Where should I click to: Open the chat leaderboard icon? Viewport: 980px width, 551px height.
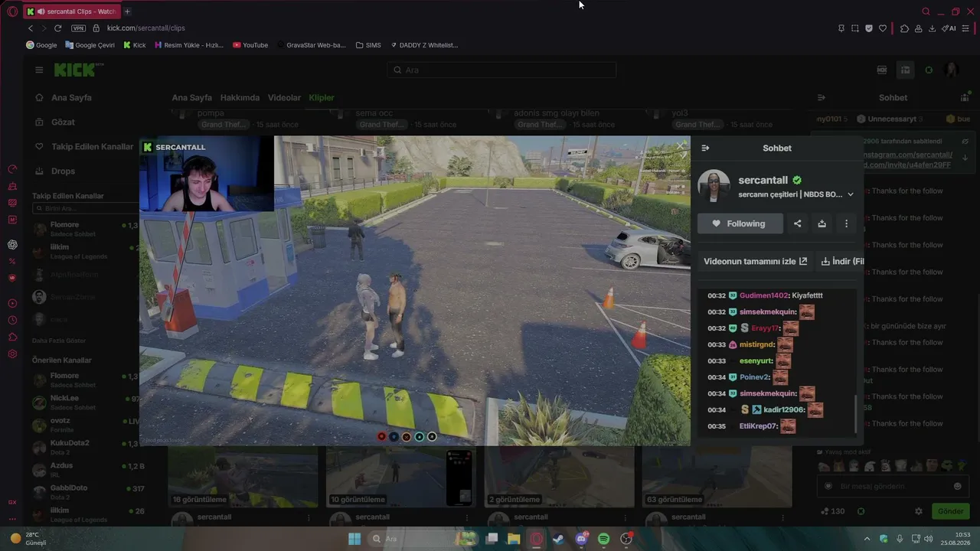click(965, 98)
